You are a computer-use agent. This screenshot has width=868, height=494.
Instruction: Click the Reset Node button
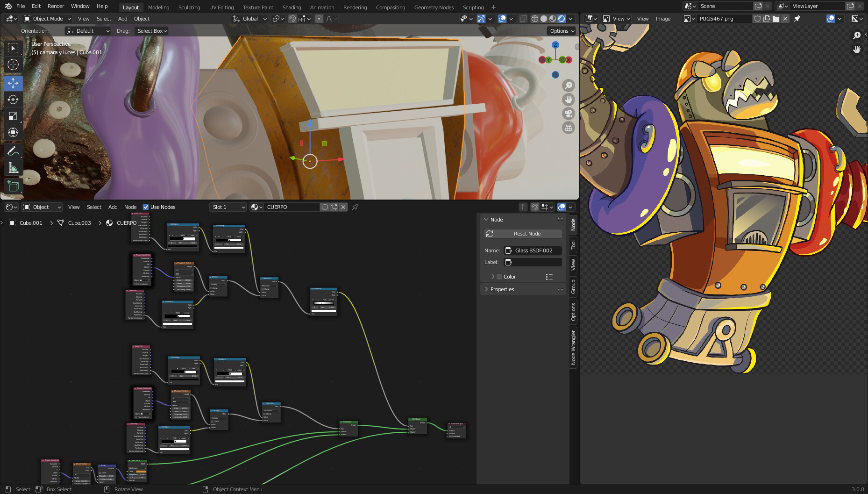pyautogui.click(x=527, y=234)
